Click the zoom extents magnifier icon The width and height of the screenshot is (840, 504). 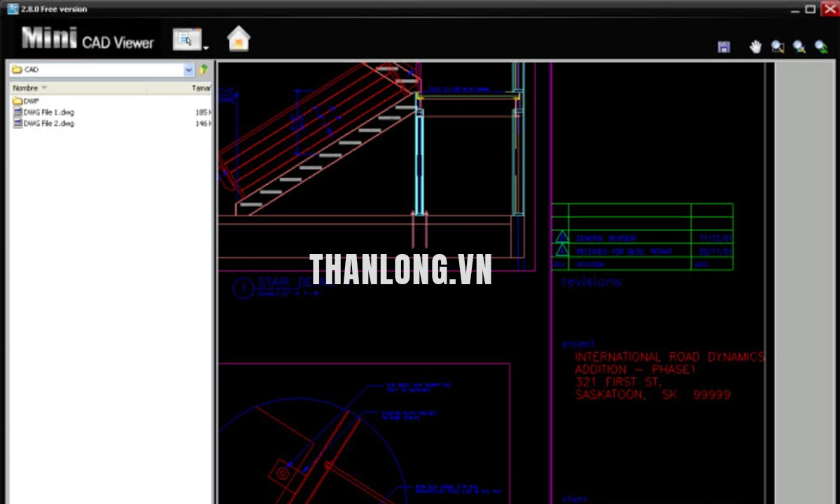coord(799,47)
